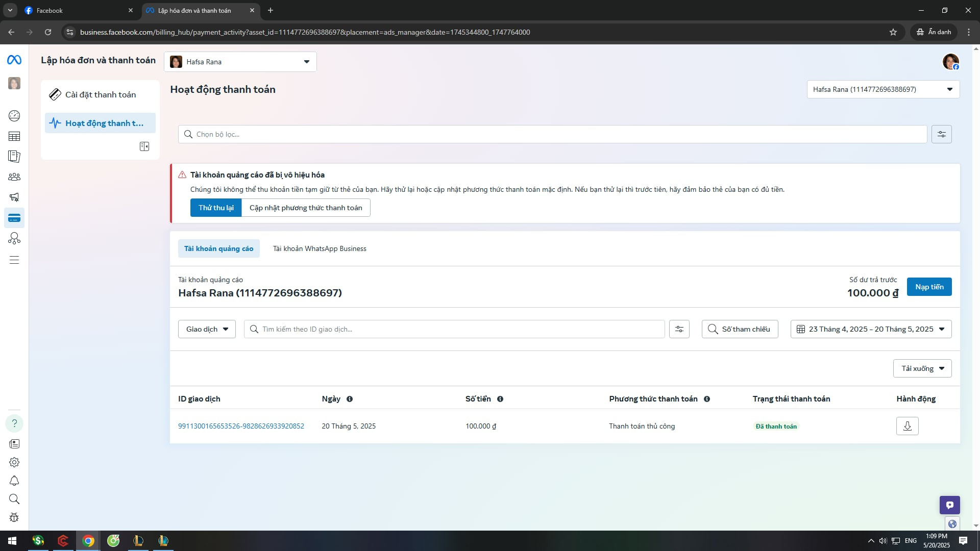Image resolution: width=980 pixels, height=551 pixels.
Task: Focus the Chọn bộ lọc filter field
Action: 552,134
